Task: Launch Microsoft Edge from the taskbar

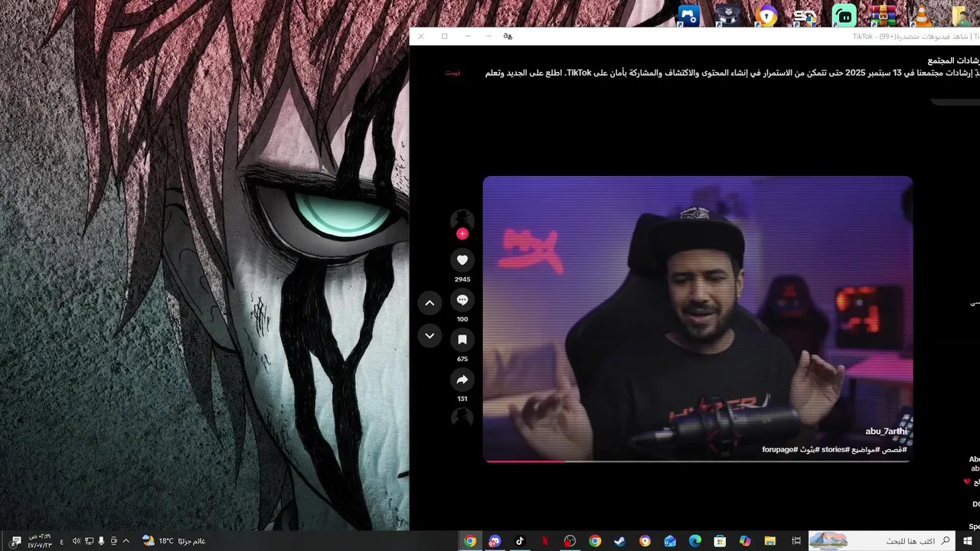Action: pos(695,541)
